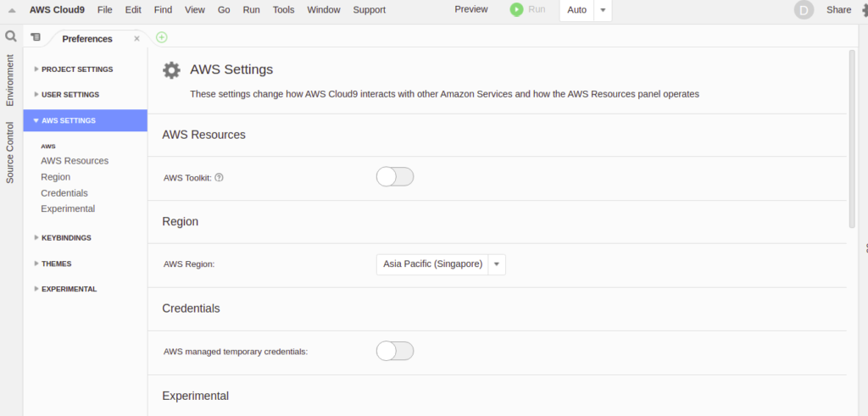Close the Preferences tab

pos(136,39)
